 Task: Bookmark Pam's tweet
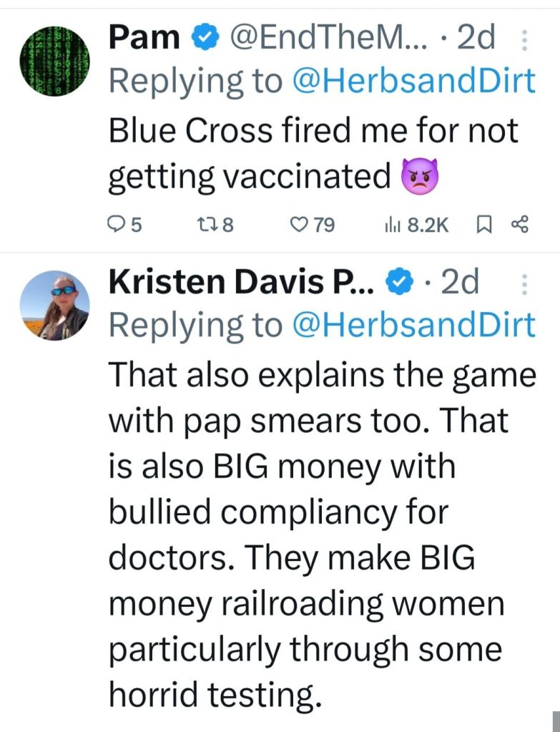tap(481, 226)
